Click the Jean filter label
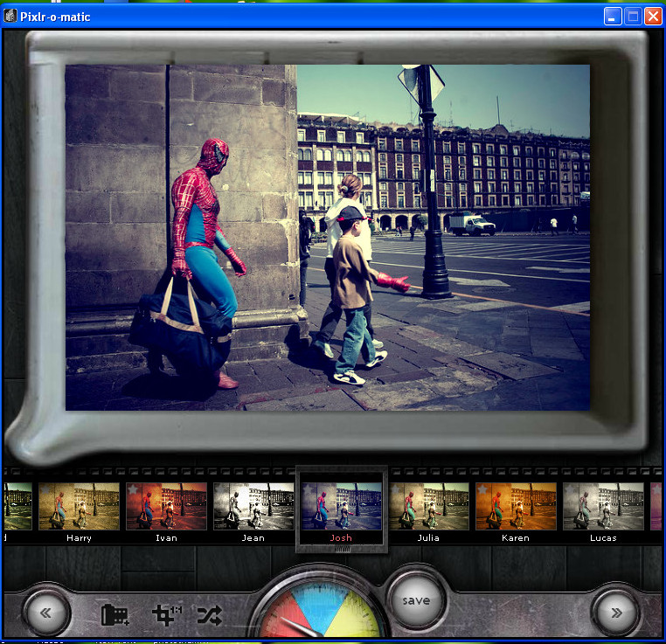This screenshot has width=666, height=644. [x=253, y=538]
